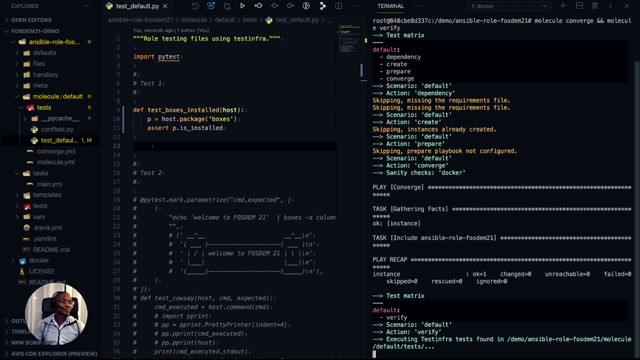Click the editor vertical scrollbar thumb

[x=361, y=70]
